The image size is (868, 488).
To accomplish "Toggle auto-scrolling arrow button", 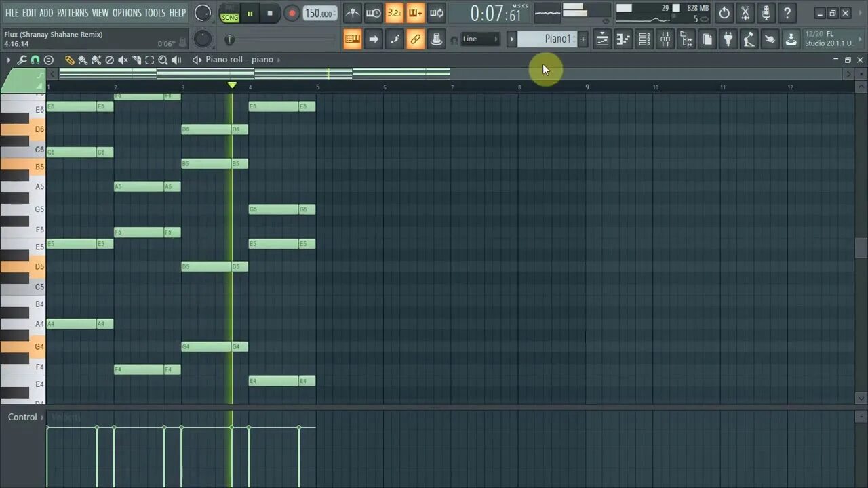I will click(x=374, y=39).
